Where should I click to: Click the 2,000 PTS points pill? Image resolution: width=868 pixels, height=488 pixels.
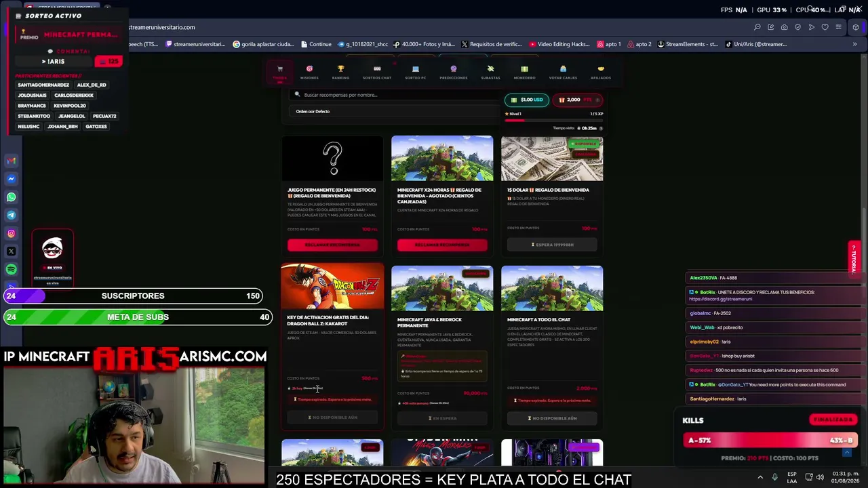(x=577, y=100)
